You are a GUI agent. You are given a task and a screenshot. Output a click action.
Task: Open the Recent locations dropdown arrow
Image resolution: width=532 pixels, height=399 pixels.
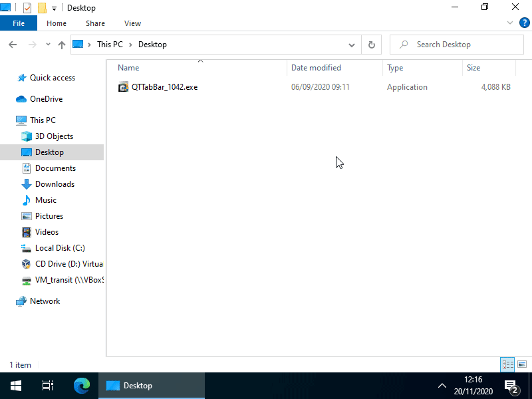coord(48,45)
